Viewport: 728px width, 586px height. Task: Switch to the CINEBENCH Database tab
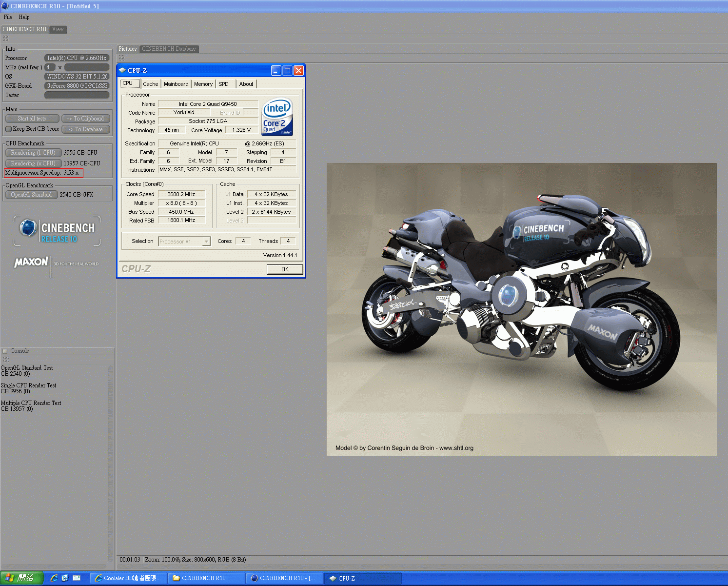click(x=169, y=49)
